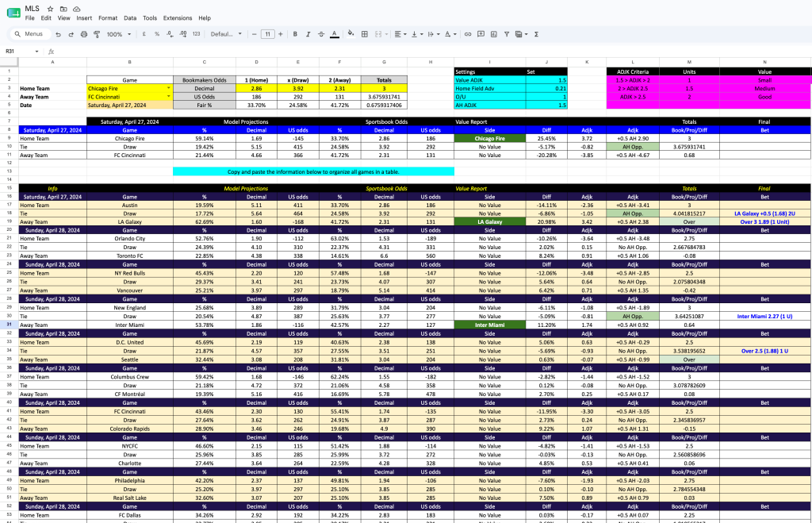Search the Menus box
The height and width of the screenshot is (523, 812).
pyautogui.click(x=29, y=34)
